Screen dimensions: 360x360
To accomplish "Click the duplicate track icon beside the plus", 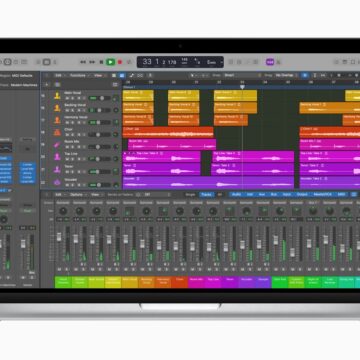I will click(57, 85).
